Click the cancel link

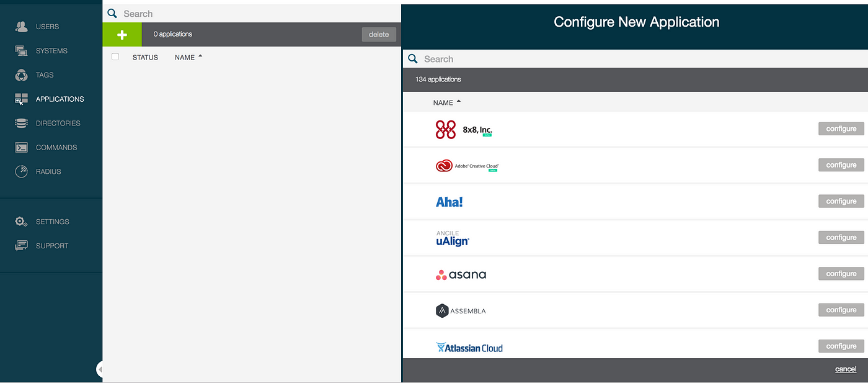(x=845, y=369)
